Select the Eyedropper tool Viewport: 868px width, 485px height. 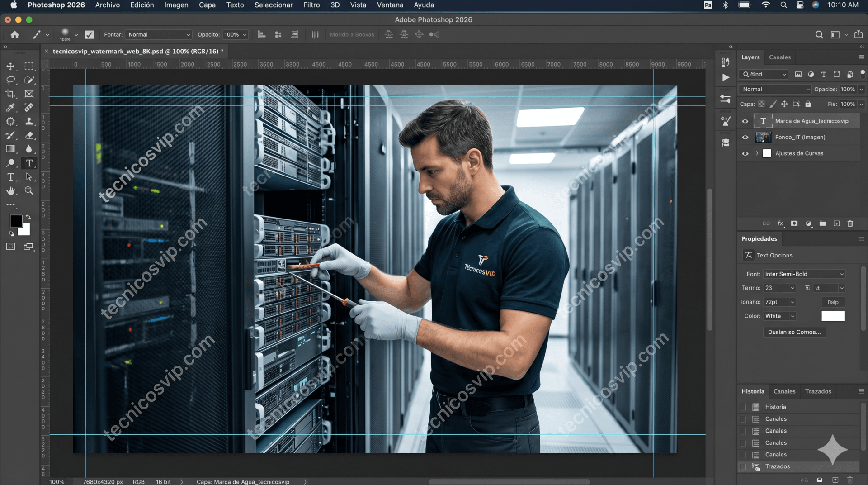click(10, 108)
